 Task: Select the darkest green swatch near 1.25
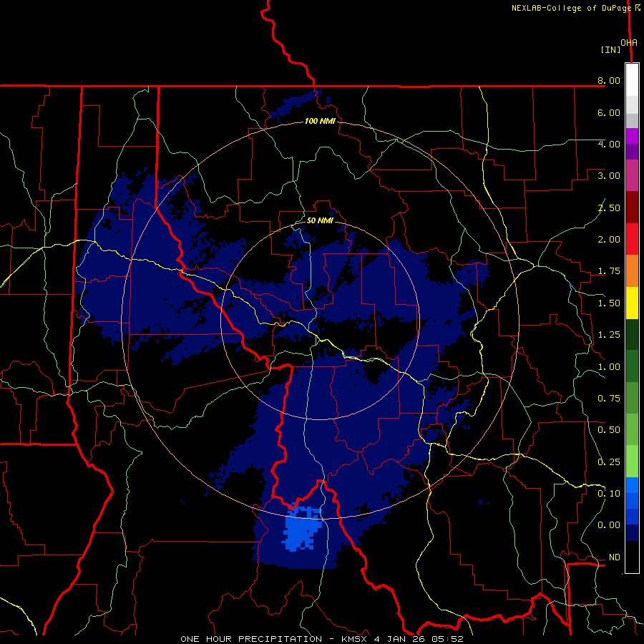pos(632,335)
